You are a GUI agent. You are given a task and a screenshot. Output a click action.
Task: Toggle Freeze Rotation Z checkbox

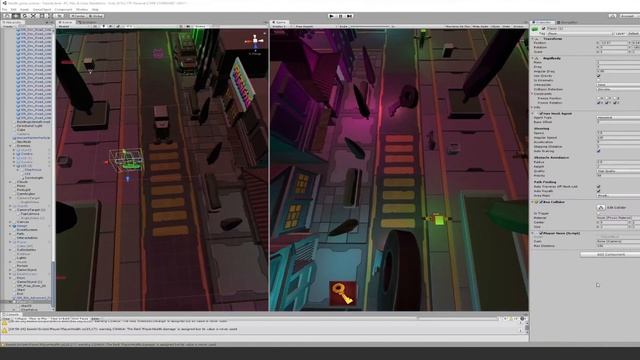[615, 103]
